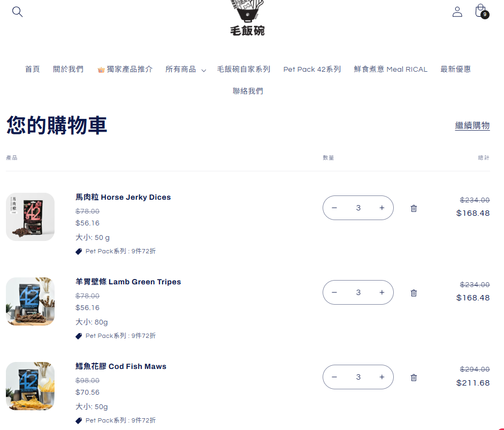This screenshot has width=504, height=430.
Task: Delete Horse Jerky Dices from cart
Action: [414, 208]
